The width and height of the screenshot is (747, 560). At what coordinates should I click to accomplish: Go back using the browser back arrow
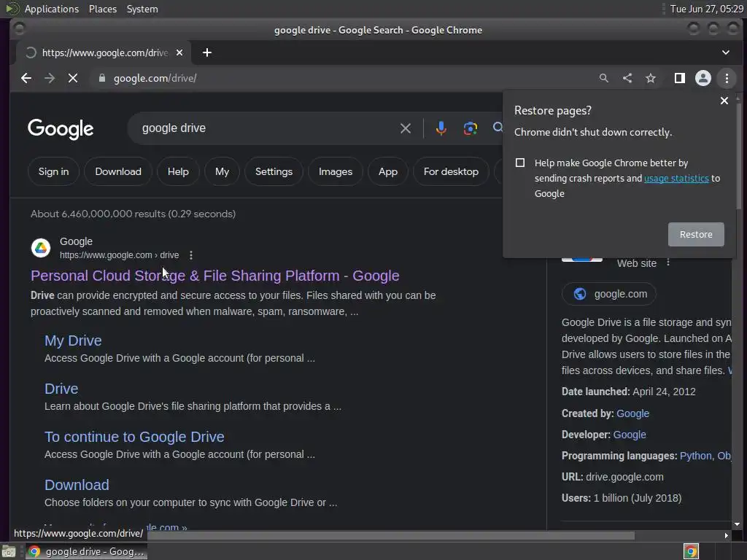point(26,78)
